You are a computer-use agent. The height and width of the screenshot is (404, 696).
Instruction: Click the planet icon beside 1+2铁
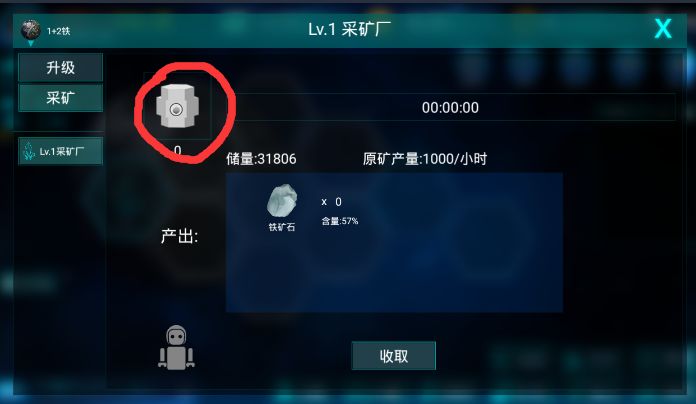[31, 30]
